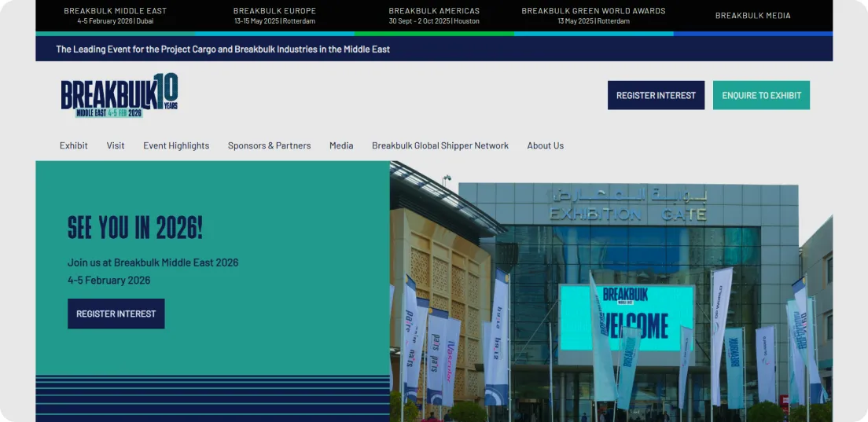The width and height of the screenshot is (868, 422).
Task: Click the Breakbulk 10 Years logo
Action: tap(120, 96)
